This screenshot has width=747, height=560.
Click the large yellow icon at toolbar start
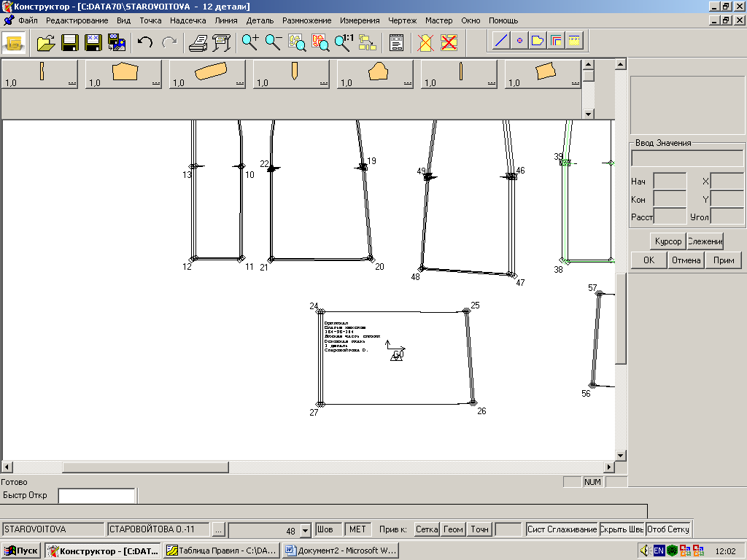15,43
